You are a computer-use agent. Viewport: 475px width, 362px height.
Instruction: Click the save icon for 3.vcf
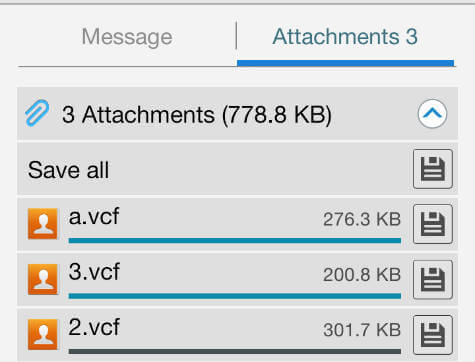click(x=433, y=280)
